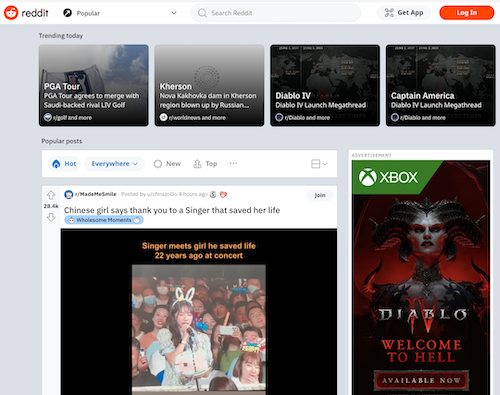This screenshot has width=500, height=395.
Task: Open the r/MadeMeSmile subreddit link
Action: tap(96, 194)
